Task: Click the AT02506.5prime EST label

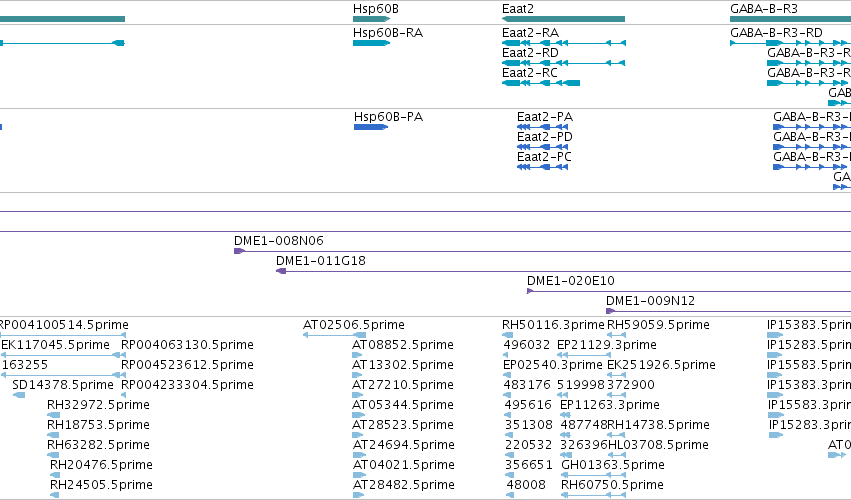Action: [353, 325]
